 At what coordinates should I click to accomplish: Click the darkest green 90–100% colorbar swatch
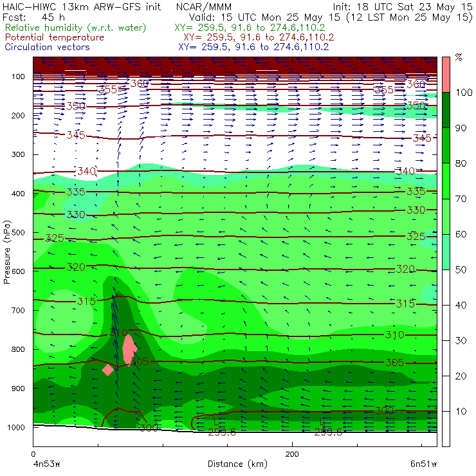coord(446,110)
